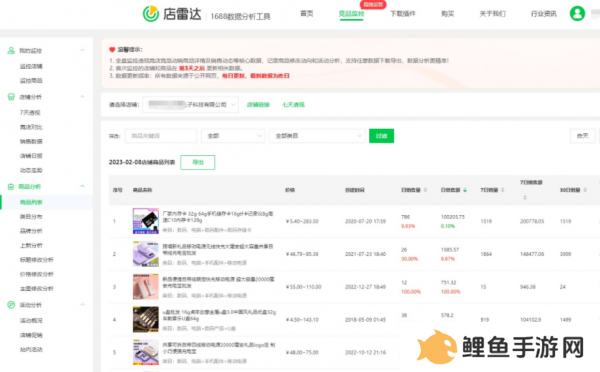Click the 2023-02-08 店铺商品列表 heading
The width and height of the screenshot is (600, 372).
142,162
